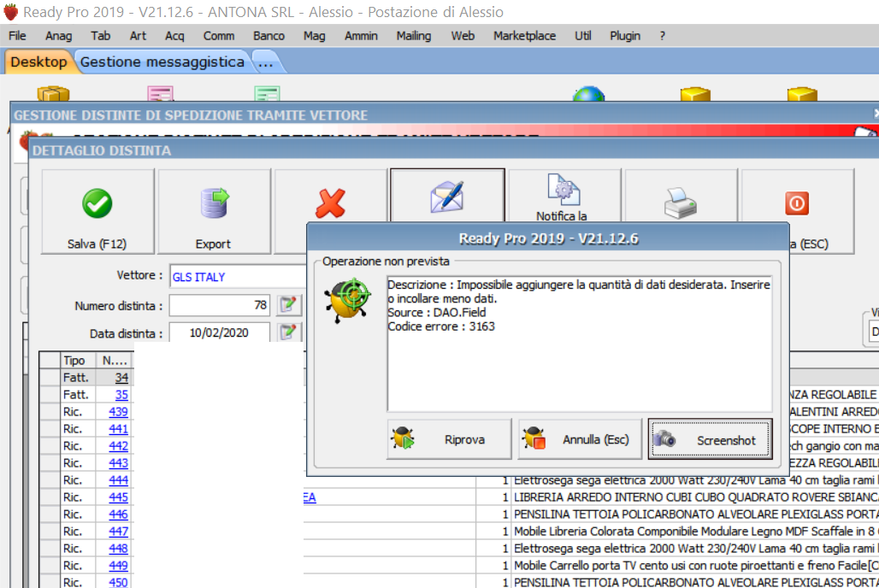Open the Banco menu
Screen dimensions: 879x588
coord(268,36)
